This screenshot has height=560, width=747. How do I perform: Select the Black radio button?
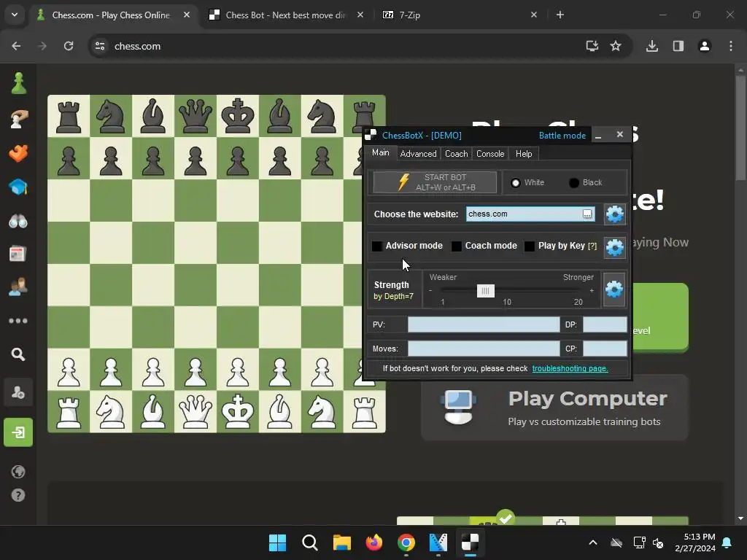(574, 183)
